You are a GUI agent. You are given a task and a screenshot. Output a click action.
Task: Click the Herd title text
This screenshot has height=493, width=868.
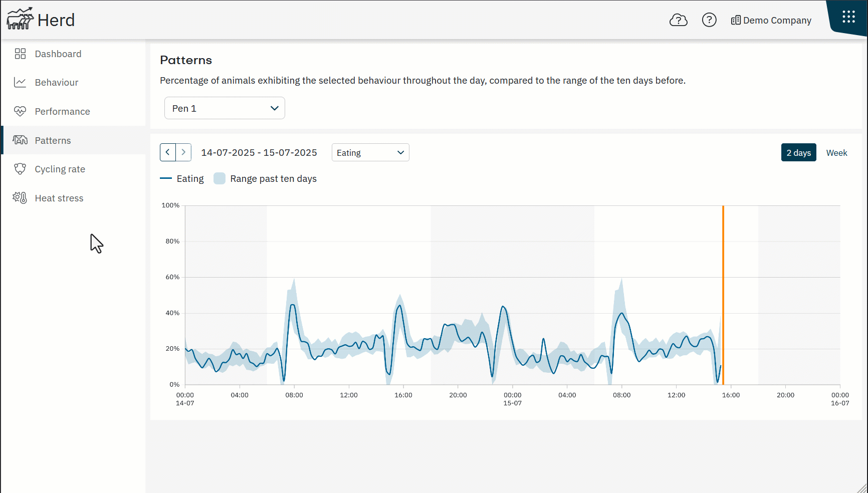pyautogui.click(x=56, y=20)
